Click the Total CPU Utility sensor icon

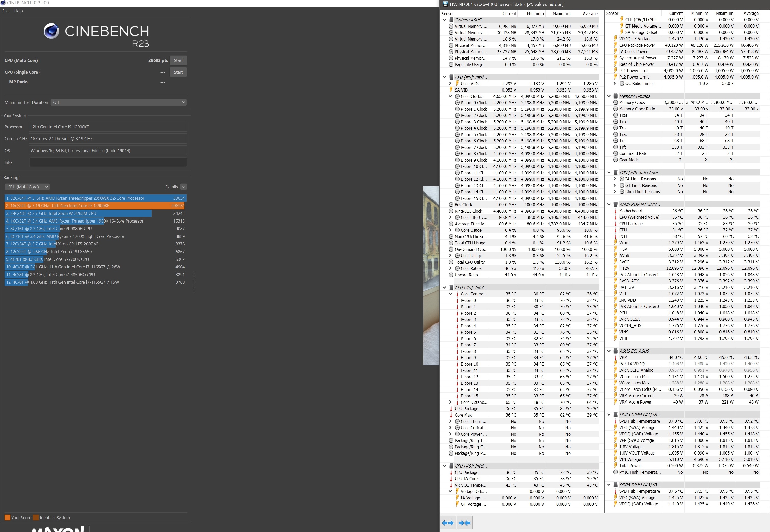pos(451,262)
